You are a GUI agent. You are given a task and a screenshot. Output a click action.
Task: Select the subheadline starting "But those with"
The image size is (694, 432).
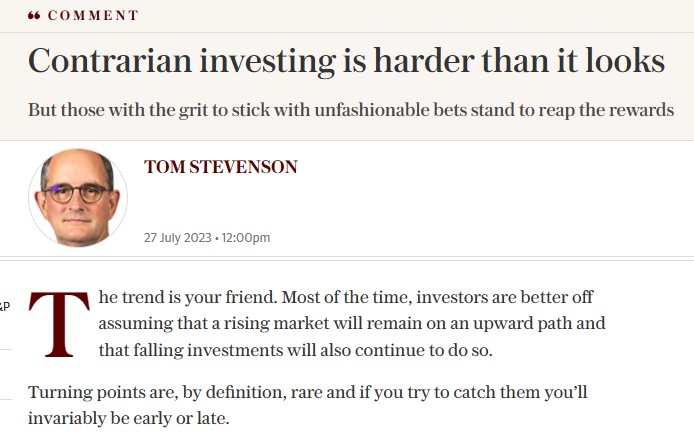[x=351, y=110]
